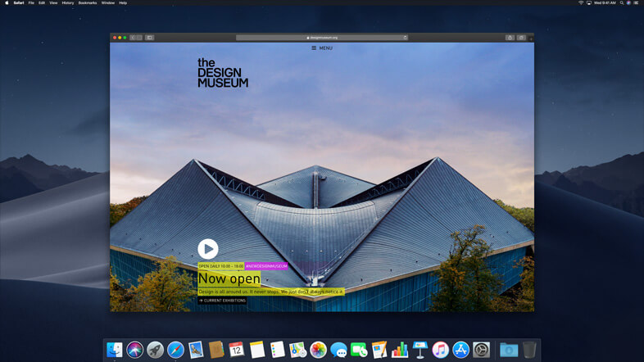Focus the Safari address bar
Image resolution: width=644 pixels, height=362 pixels.
322,37
